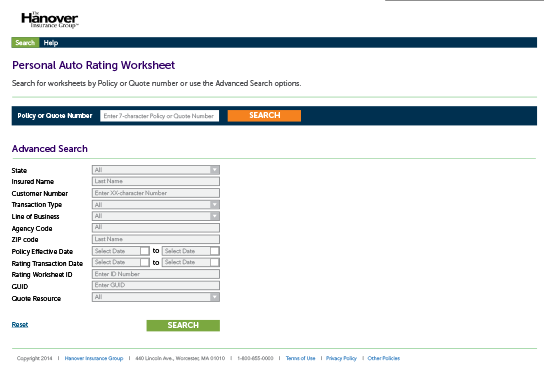Click the Transaction Type dropdown arrow
The width and height of the screenshot is (544, 379).
tap(215, 204)
